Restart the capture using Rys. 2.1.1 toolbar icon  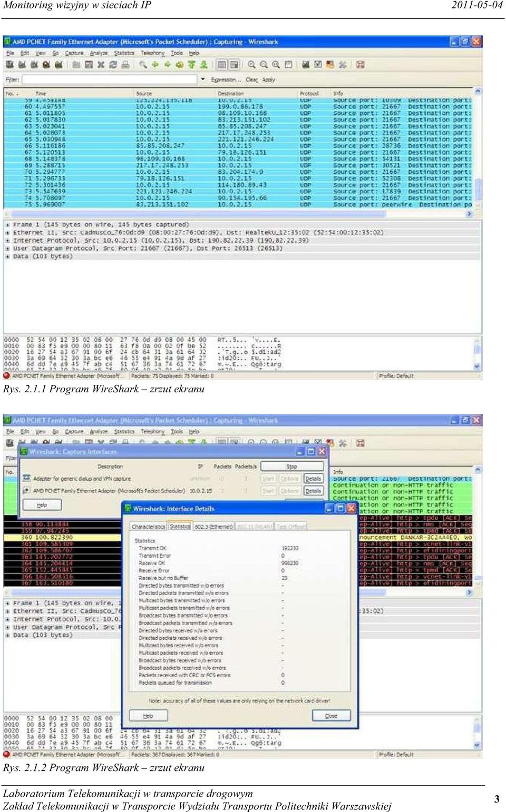59,65
